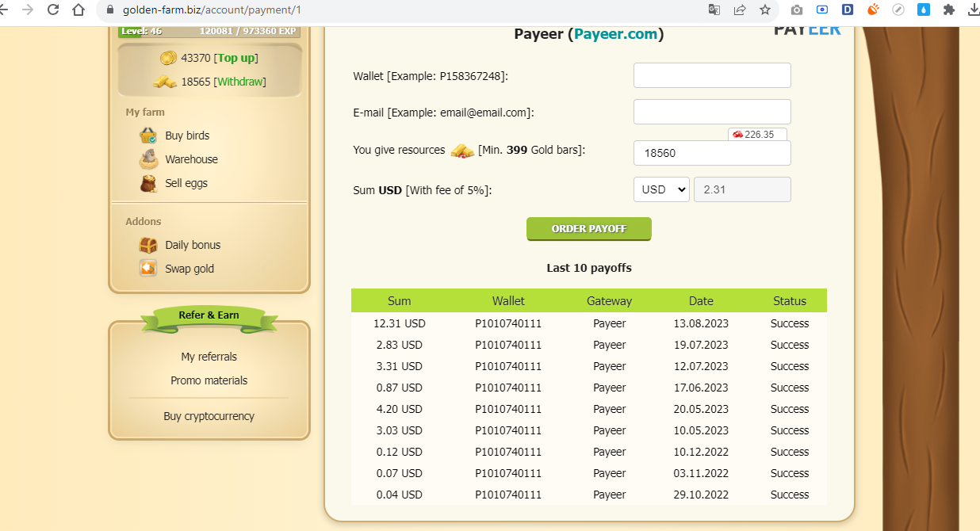Open Promo materials link
Image resolution: width=980 pixels, height=531 pixels.
point(209,380)
